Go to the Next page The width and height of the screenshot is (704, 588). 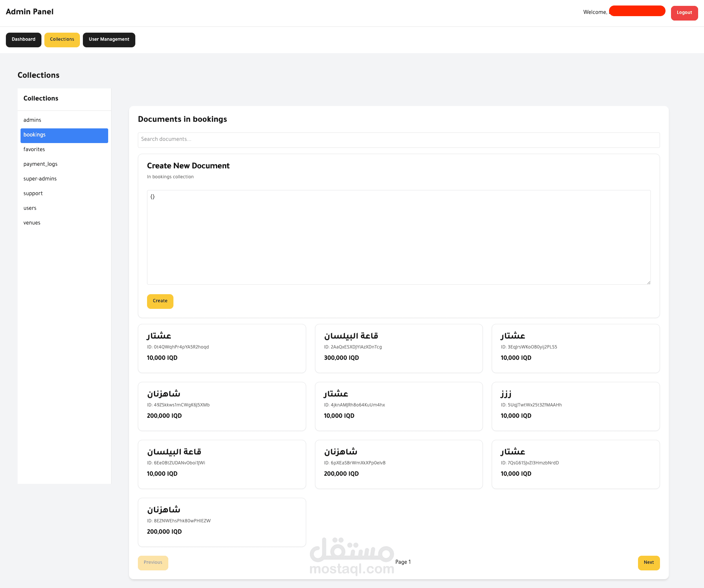tap(648, 563)
